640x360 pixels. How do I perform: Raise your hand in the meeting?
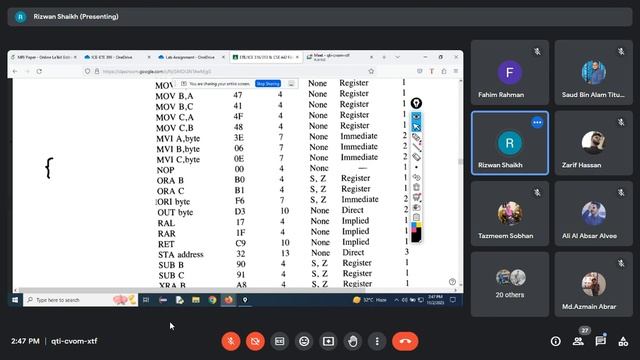(353, 341)
